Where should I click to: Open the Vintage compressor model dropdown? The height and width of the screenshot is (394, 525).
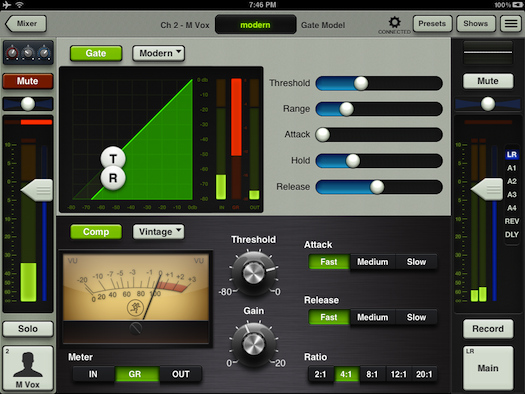(x=158, y=232)
